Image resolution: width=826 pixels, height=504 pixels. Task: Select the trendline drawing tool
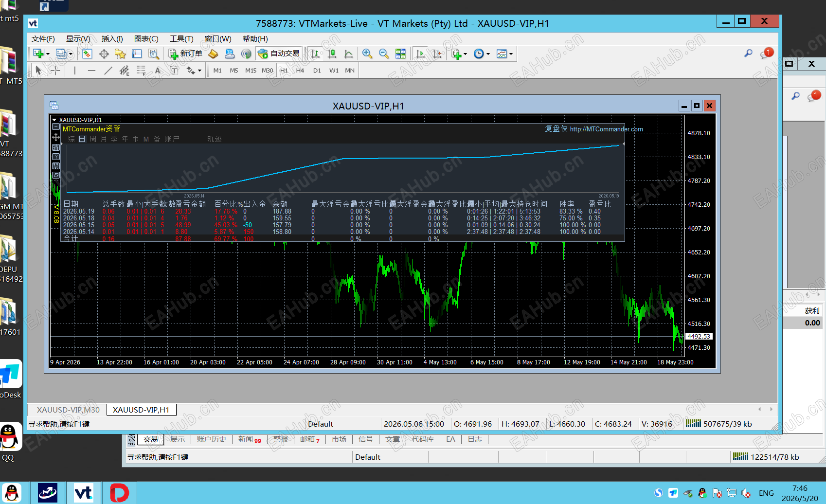108,71
